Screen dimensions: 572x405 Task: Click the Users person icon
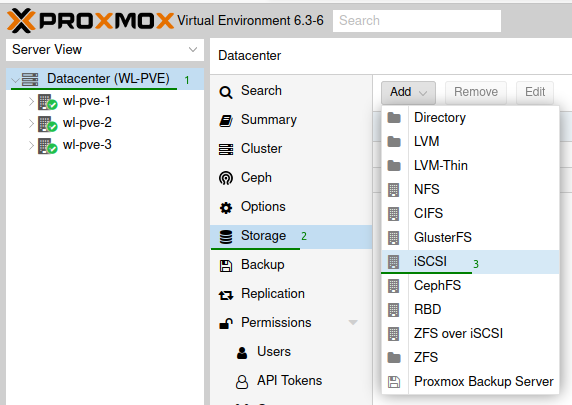tap(242, 352)
